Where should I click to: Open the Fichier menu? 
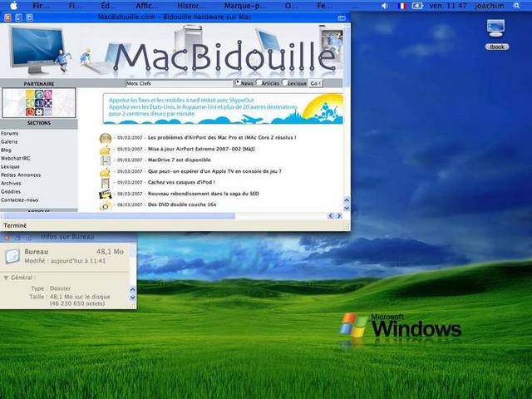pos(76,6)
